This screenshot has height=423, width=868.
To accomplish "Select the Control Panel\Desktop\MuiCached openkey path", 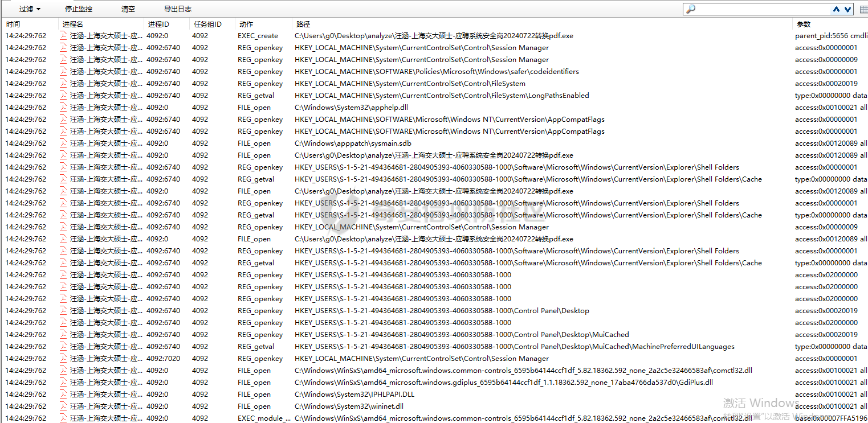I will (x=462, y=334).
